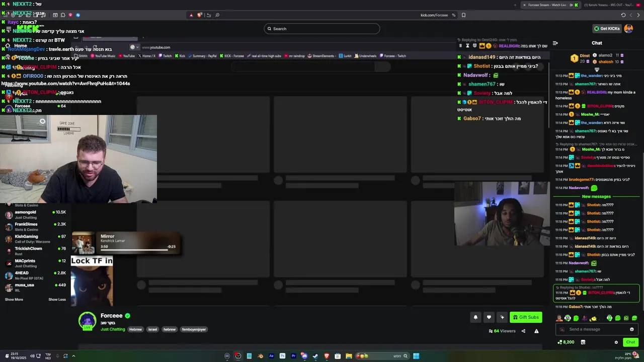Open chat settings gear icon
Screen dimensions: 644x362
click(616, 342)
